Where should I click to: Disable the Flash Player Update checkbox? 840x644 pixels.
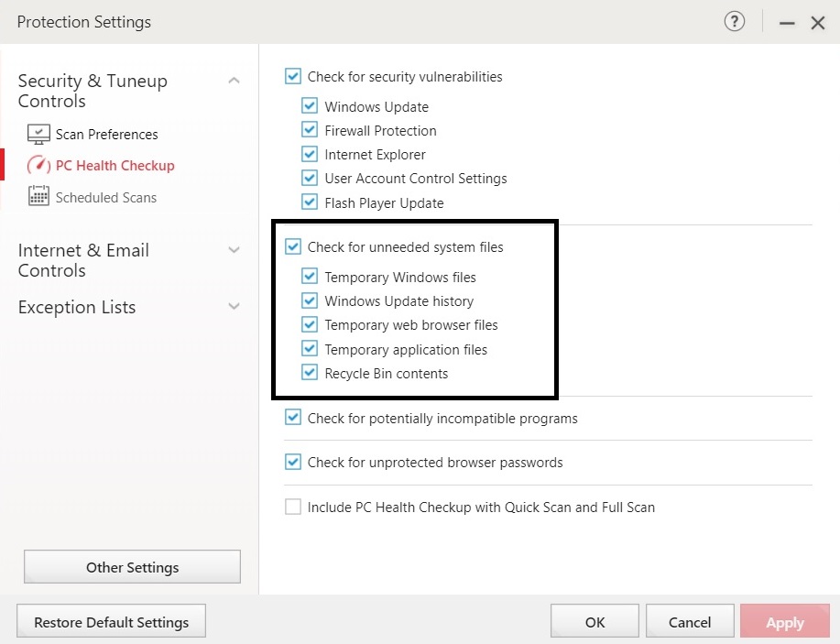pyautogui.click(x=310, y=202)
